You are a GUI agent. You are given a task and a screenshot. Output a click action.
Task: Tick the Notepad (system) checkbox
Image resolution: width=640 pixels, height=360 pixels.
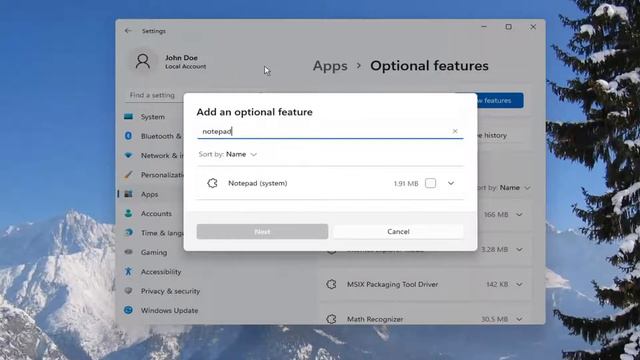tap(430, 183)
